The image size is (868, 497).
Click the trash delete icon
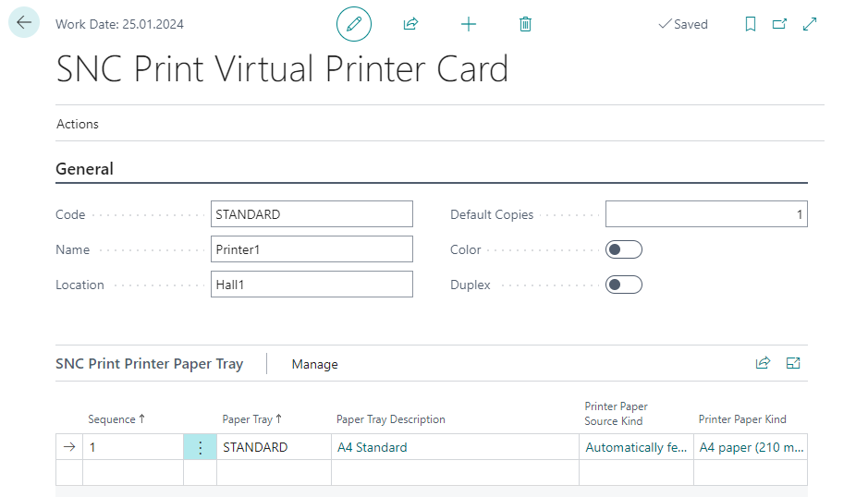coord(525,24)
